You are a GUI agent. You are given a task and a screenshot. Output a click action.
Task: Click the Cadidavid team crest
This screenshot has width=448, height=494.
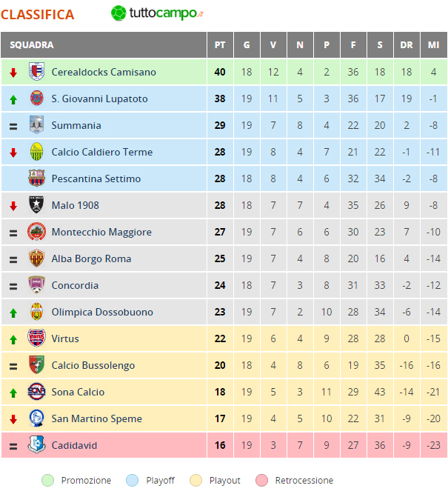[36, 444]
